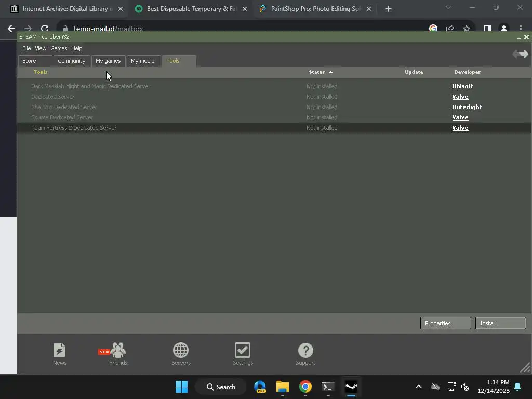Switch to the Community tab

pyautogui.click(x=72, y=61)
